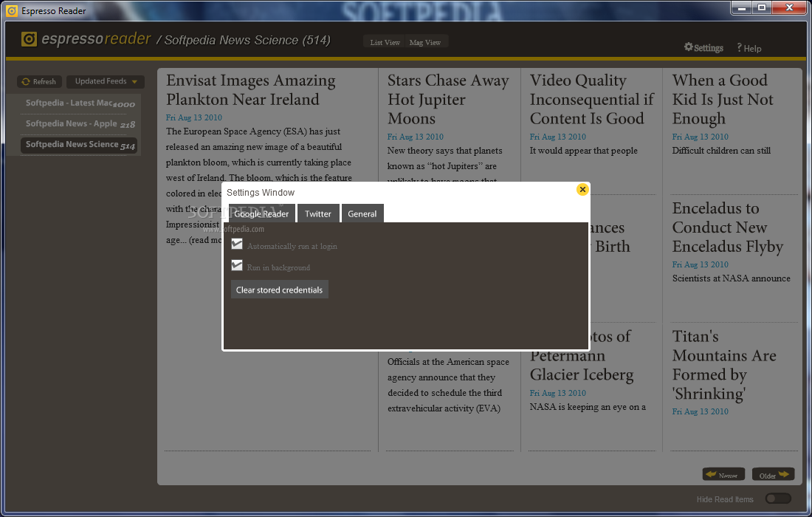Refresh the feeds
The width and height of the screenshot is (812, 517).
tap(39, 81)
